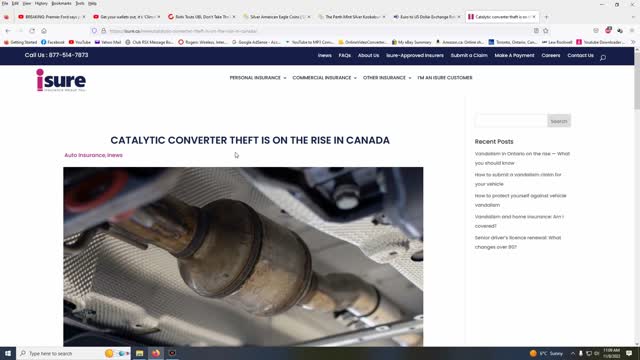Open a new browser tab
This screenshot has height=360, width=640.
[x=547, y=17]
